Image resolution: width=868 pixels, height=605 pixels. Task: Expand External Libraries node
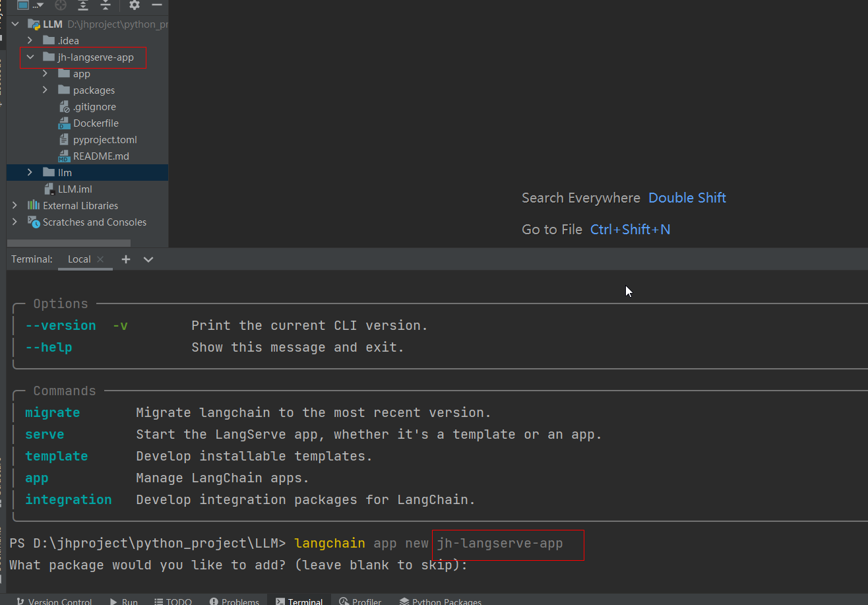[x=15, y=206]
